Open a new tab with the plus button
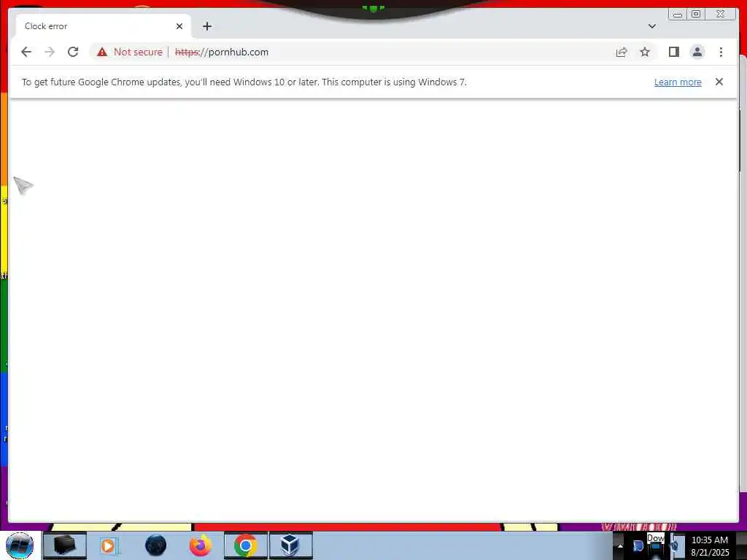This screenshot has width=747, height=560. pyautogui.click(x=206, y=26)
